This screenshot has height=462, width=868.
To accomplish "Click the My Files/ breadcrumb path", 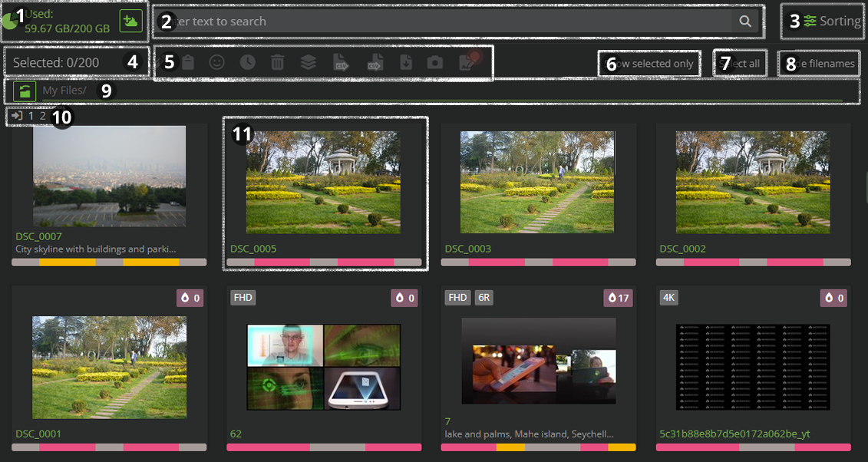I will (x=64, y=91).
